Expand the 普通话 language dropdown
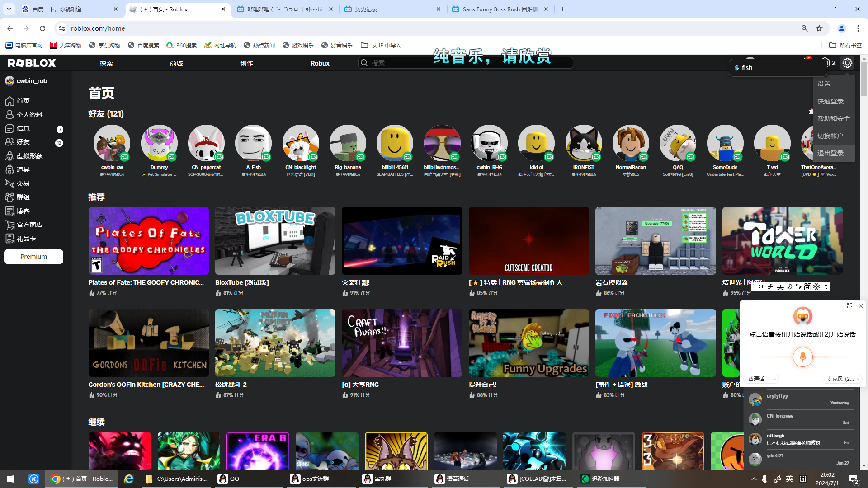Image resolution: width=868 pixels, height=488 pixels. [762, 379]
